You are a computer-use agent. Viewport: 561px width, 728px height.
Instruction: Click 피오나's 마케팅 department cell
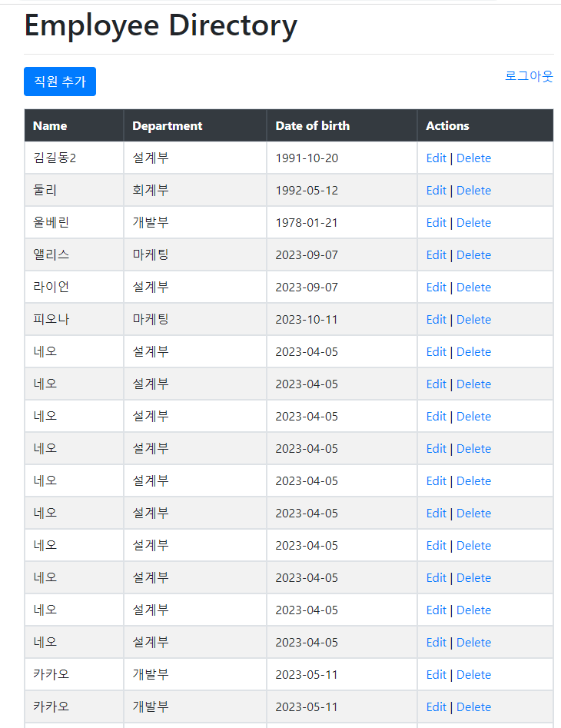click(x=195, y=320)
